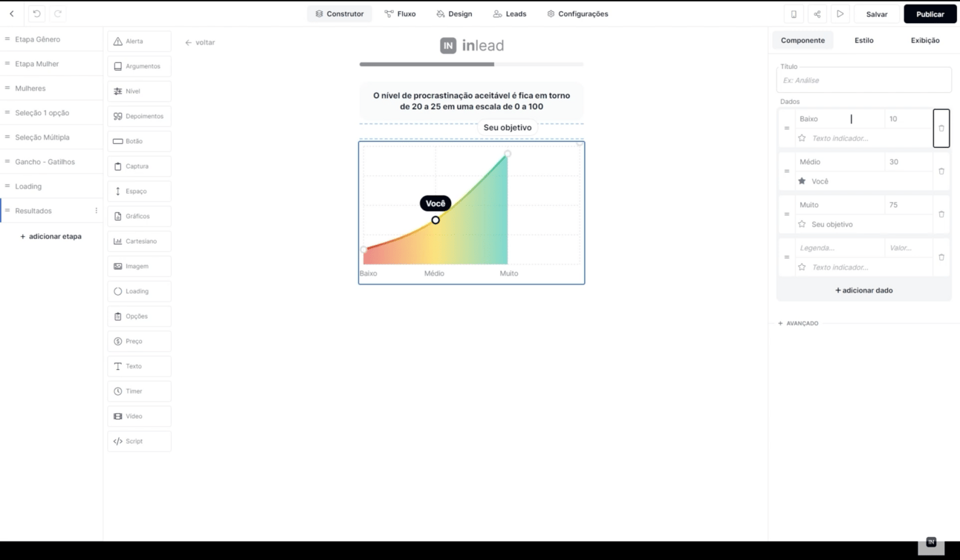Image resolution: width=960 pixels, height=560 pixels.
Task: Click the redo icon
Action: tap(58, 13)
